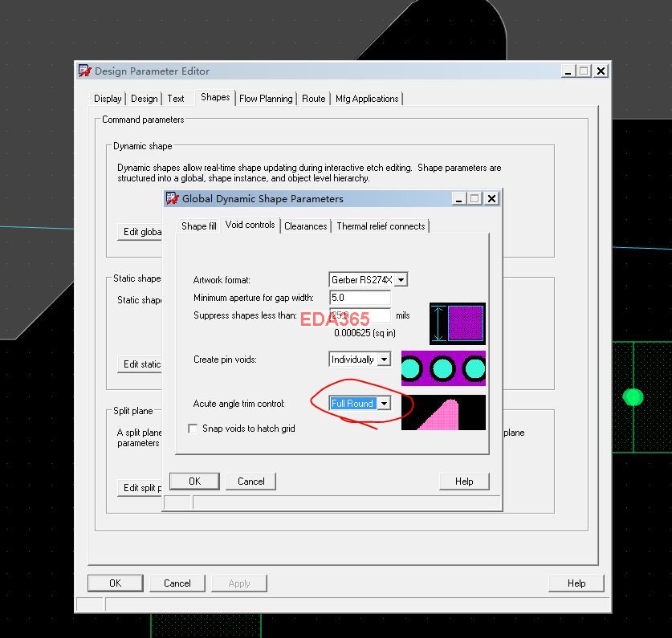Open the Shape fill tab
The image size is (672, 638).
coord(199,226)
